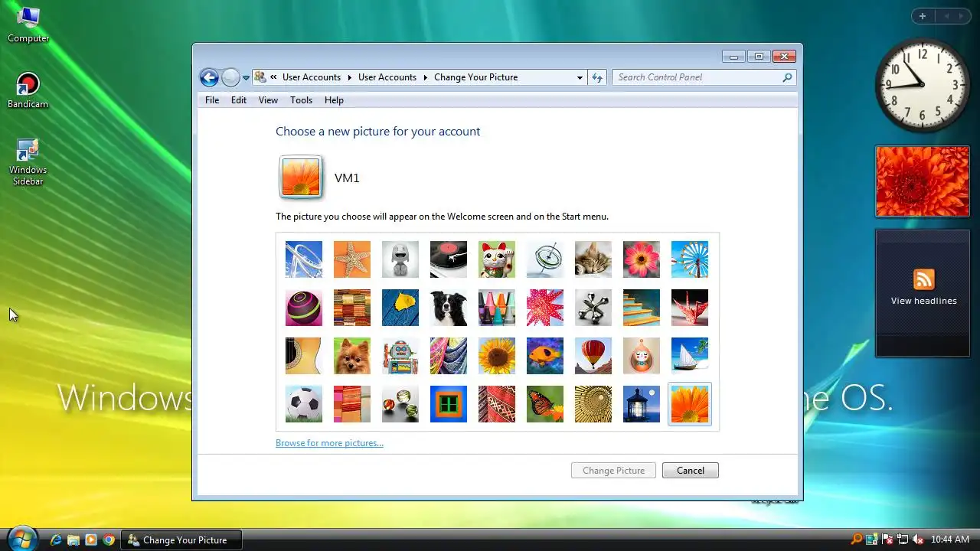980x551 pixels.
Task: Click the address bar refresh button
Action: [x=598, y=77]
